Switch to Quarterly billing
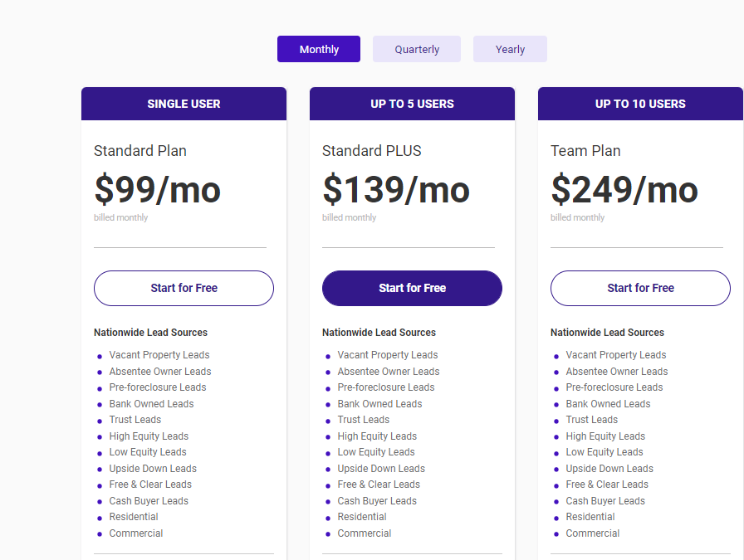This screenshot has width=744, height=560. tap(417, 49)
